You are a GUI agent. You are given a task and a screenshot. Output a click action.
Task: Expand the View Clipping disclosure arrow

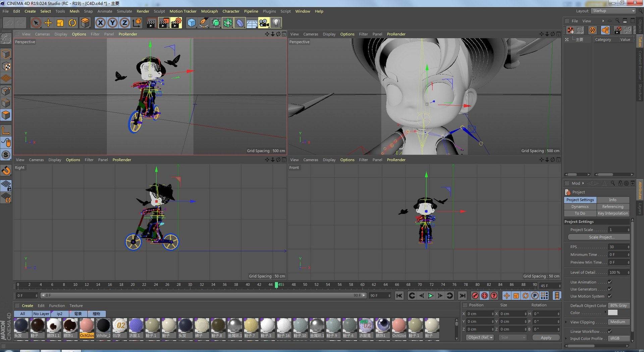567,322
